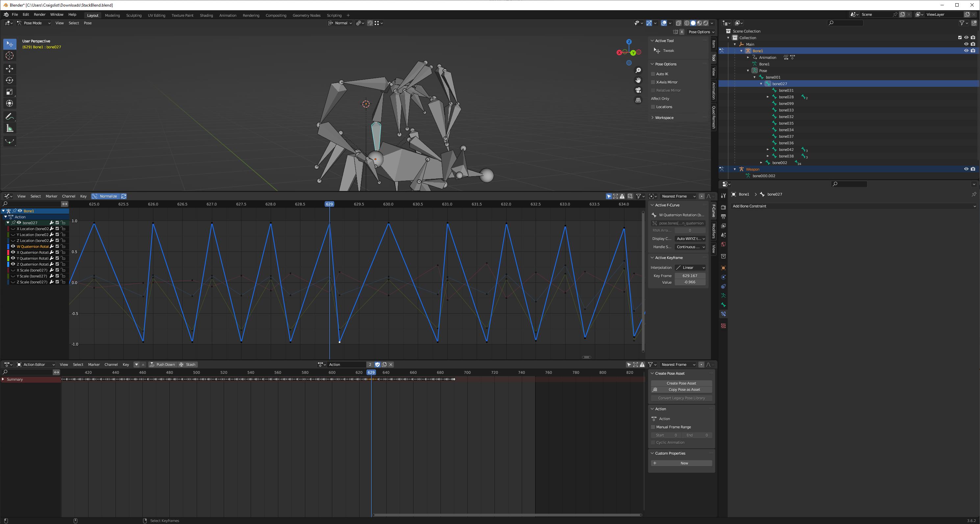Open the Interpolation dropdown in Active Keyframe
Screen dimensions: 980x524
point(690,268)
